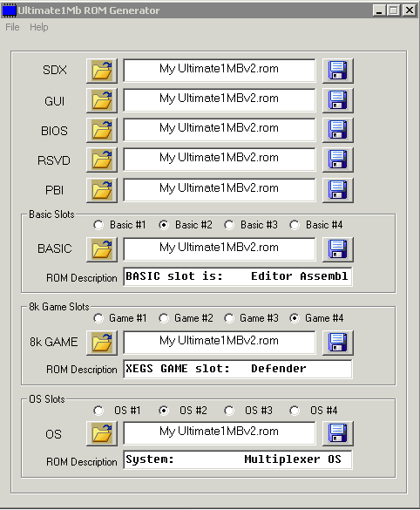Click the 8k GAME filename field
The height and width of the screenshot is (510, 420).
[220, 342]
